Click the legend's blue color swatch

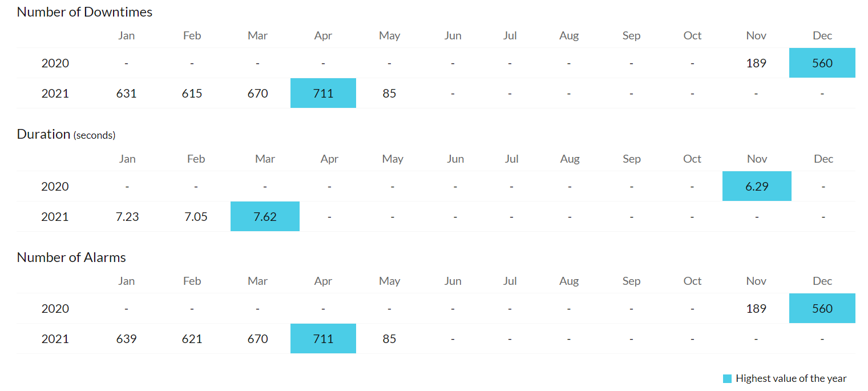727,378
